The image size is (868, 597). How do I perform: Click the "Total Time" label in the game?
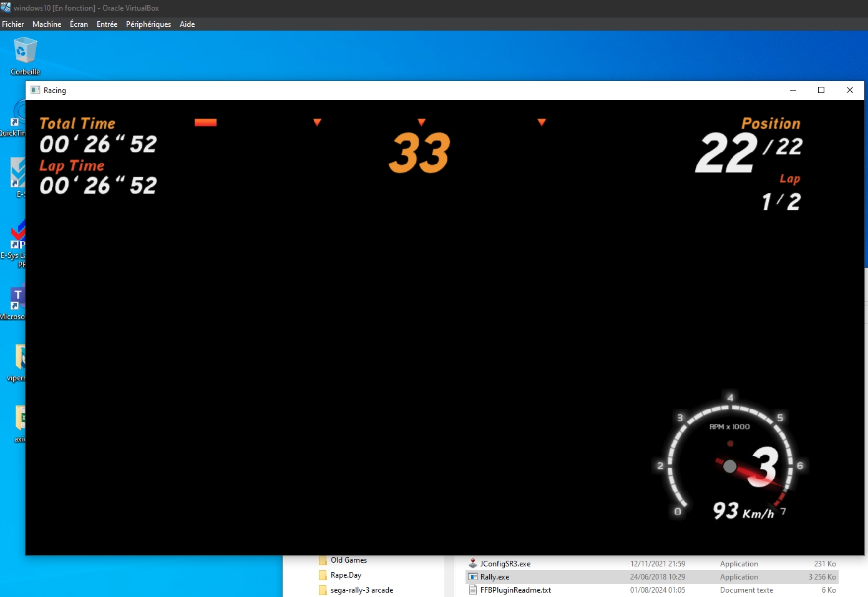[x=77, y=124]
